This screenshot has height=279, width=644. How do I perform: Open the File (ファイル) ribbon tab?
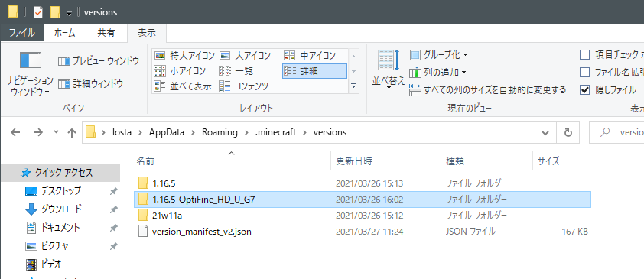21,33
